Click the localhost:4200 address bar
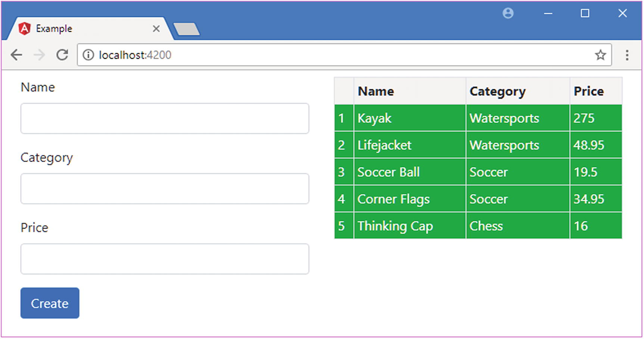 click(x=336, y=55)
